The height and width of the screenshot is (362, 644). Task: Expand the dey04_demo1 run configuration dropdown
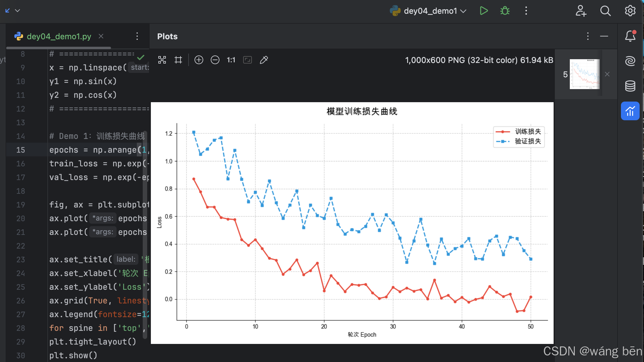(x=463, y=11)
